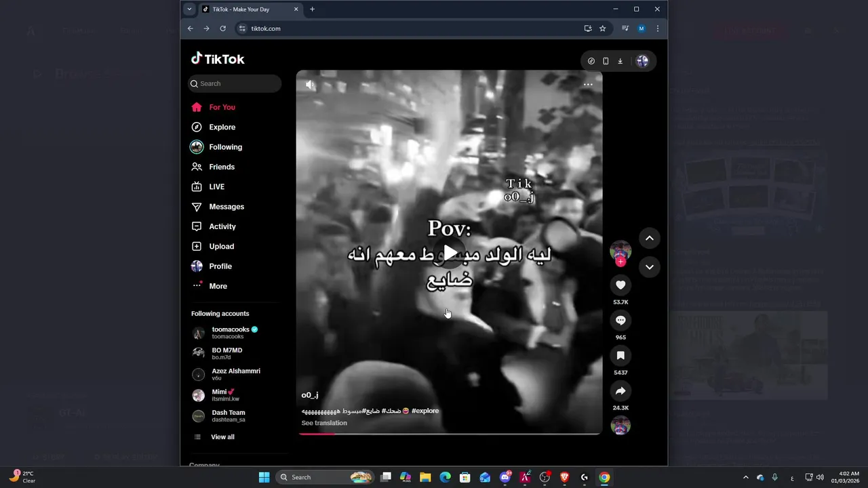Screen dimensions: 868x488
Task: Go to next video with down chevron
Action: tap(649, 267)
